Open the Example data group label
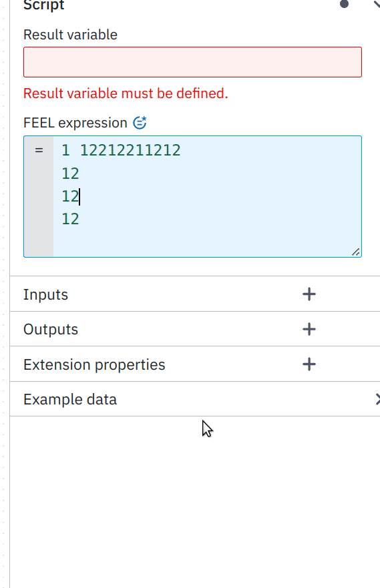 pyautogui.click(x=70, y=399)
